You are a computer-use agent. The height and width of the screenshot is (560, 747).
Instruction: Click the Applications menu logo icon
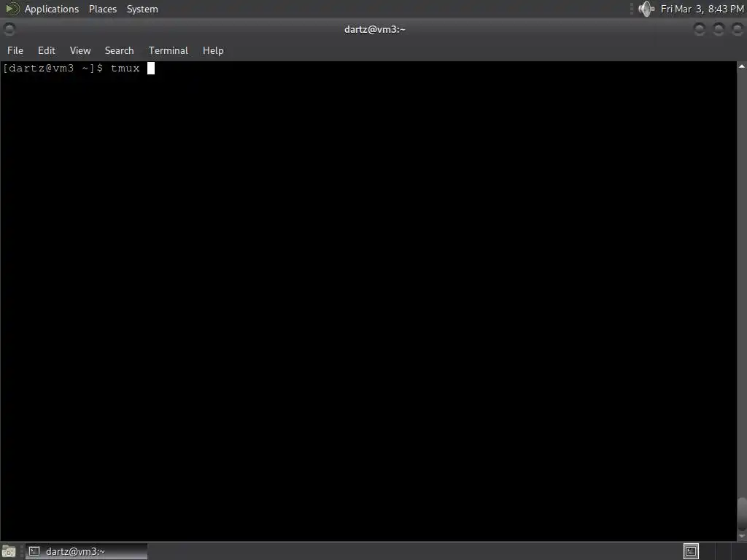(12, 9)
